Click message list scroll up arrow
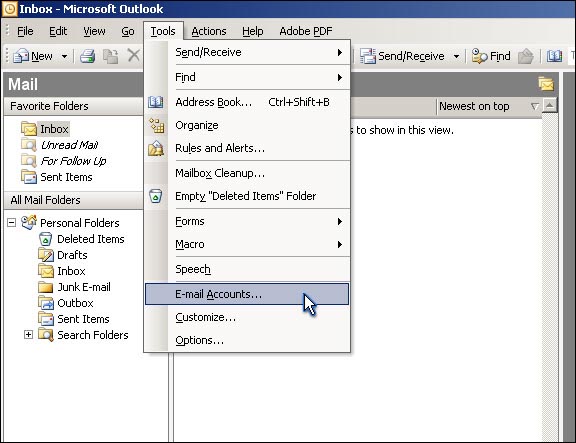 click(x=550, y=106)
